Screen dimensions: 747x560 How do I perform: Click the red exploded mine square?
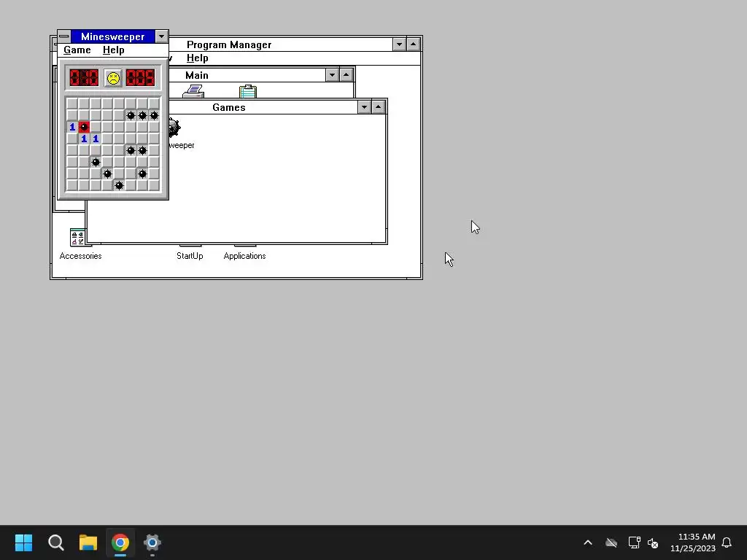coord(84,127)
